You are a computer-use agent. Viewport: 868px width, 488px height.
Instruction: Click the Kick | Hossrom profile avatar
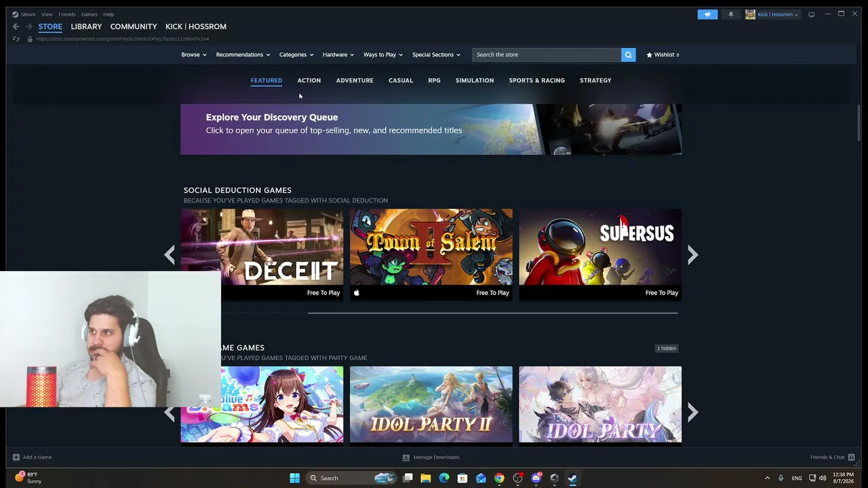(x=750, y=14)
